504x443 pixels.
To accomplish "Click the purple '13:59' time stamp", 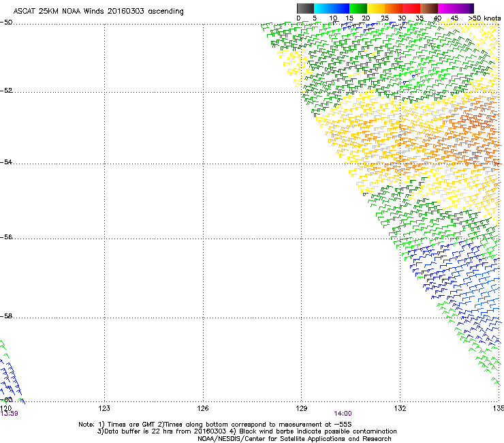I will pos(9,414).
